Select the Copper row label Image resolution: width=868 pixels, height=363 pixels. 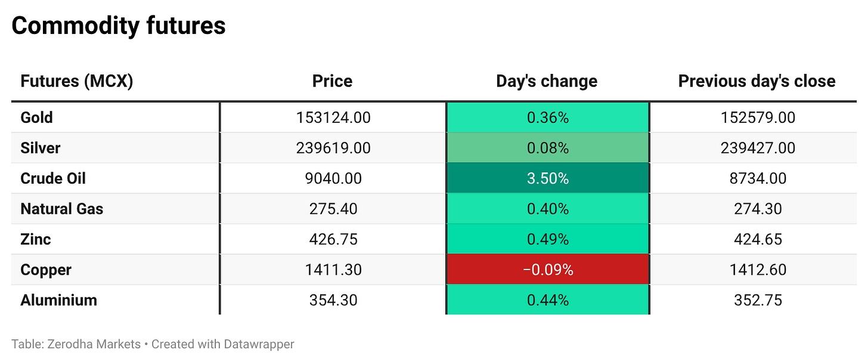[x=46, y=269]
